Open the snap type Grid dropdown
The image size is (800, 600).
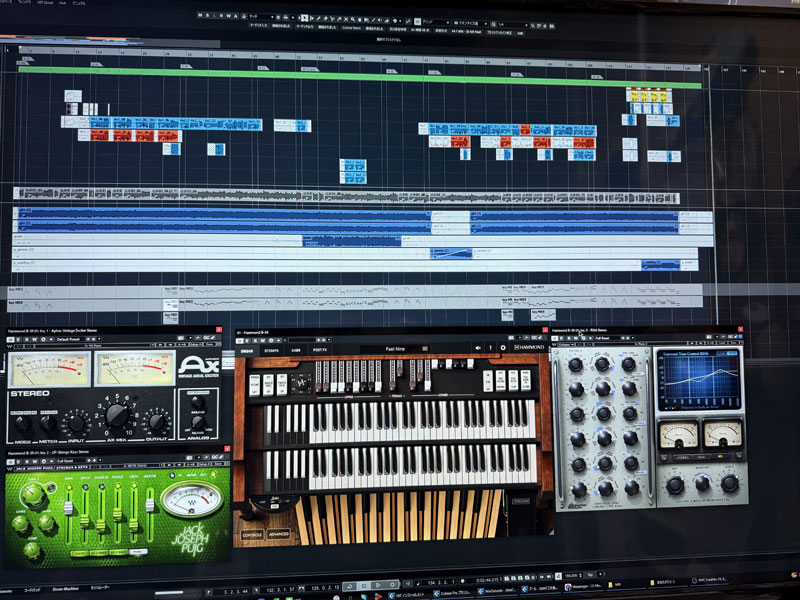coord(435,22)
